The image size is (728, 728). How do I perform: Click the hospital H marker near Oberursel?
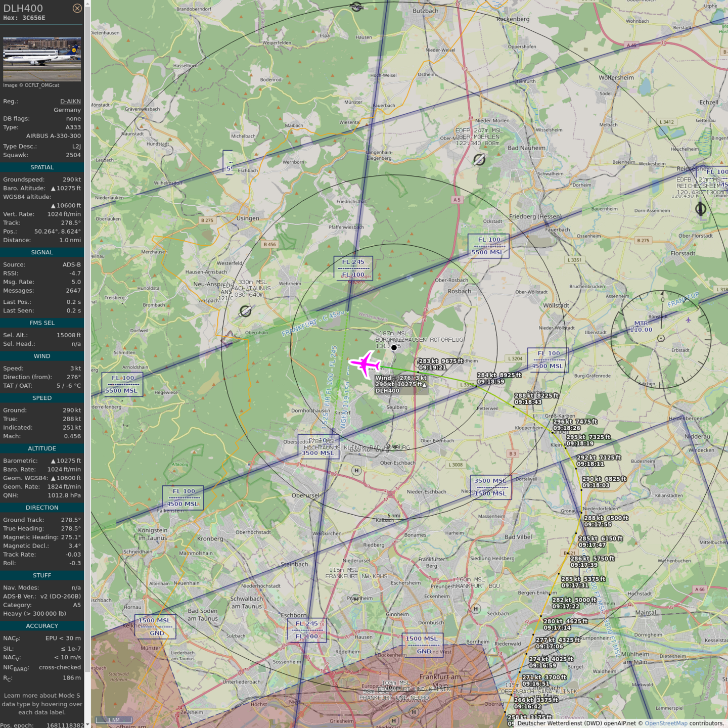[x=356, y=471]
